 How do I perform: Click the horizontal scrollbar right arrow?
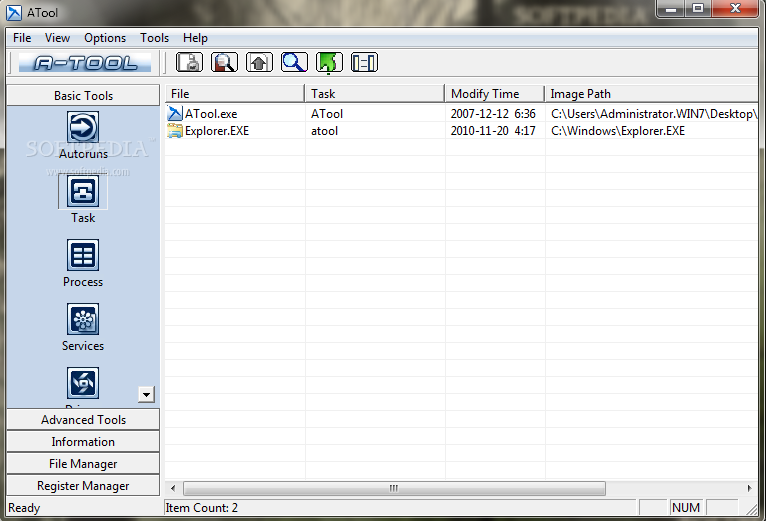(749, 488)
